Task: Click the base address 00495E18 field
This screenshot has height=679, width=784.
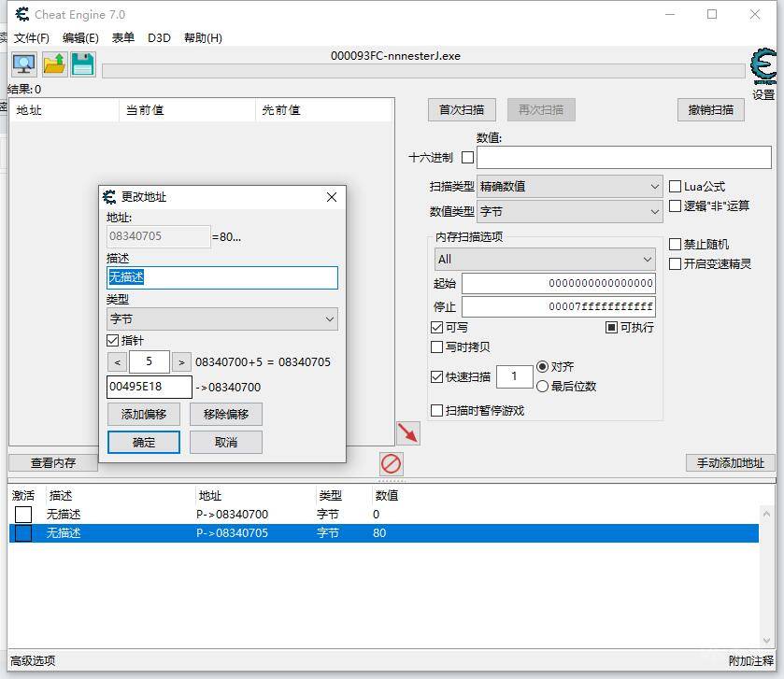Action: pos(149,388)
